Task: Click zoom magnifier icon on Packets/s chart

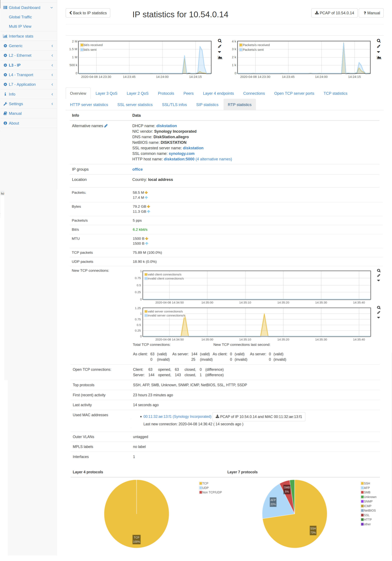Action: (379, 41)
